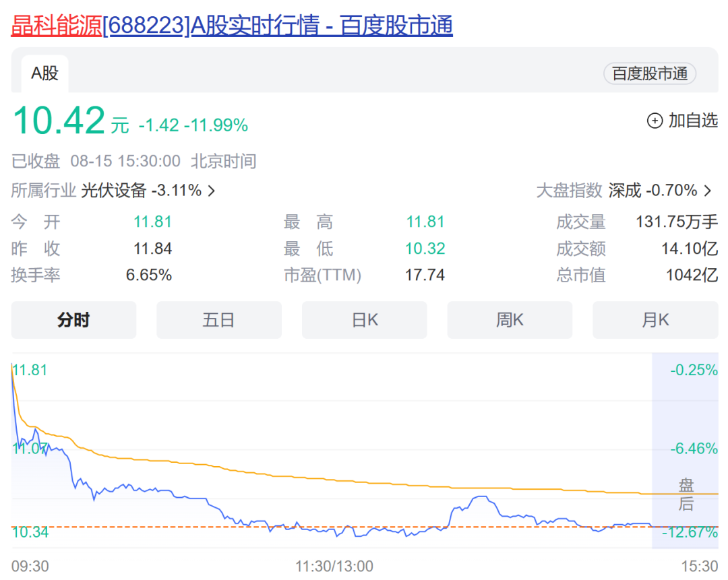
Task: Click the 市盈(TTM) value 17.74
Action: pos(425,275)
